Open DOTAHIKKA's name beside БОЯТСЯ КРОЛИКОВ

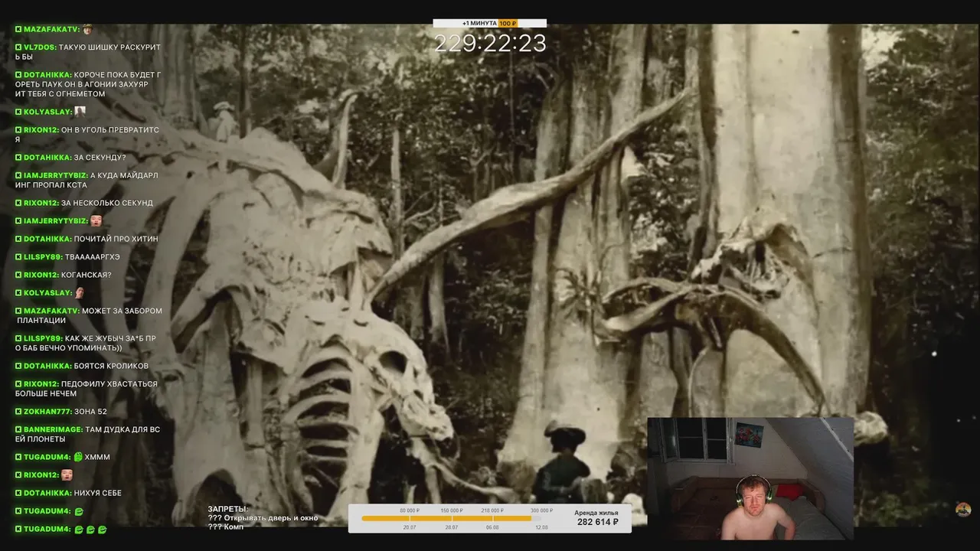(47, 366)
